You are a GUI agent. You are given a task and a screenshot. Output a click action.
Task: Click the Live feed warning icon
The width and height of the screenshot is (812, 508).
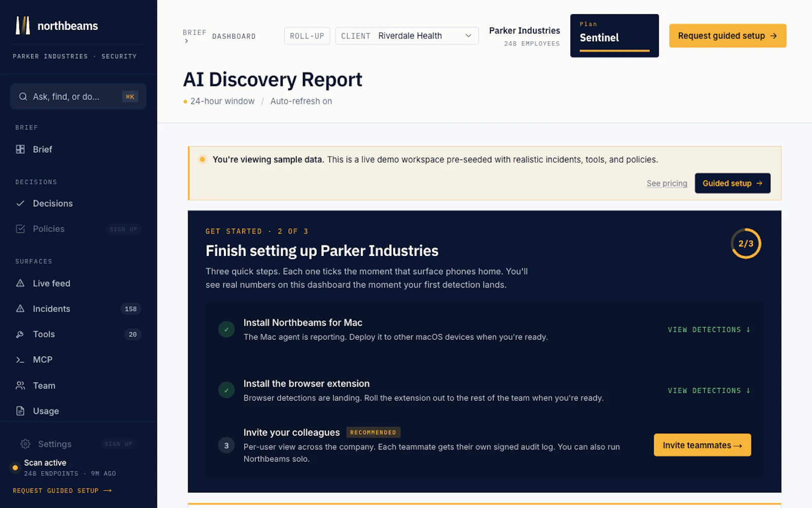[20, 283]
